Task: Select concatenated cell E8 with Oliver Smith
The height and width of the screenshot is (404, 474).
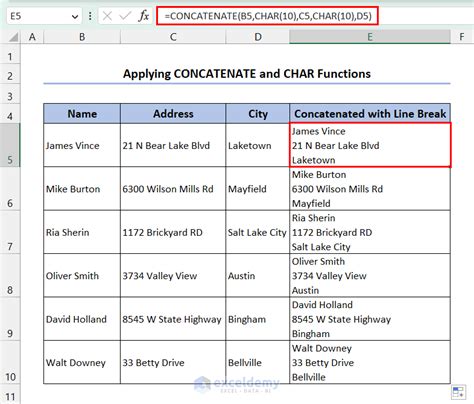Action: coord(370,275)
